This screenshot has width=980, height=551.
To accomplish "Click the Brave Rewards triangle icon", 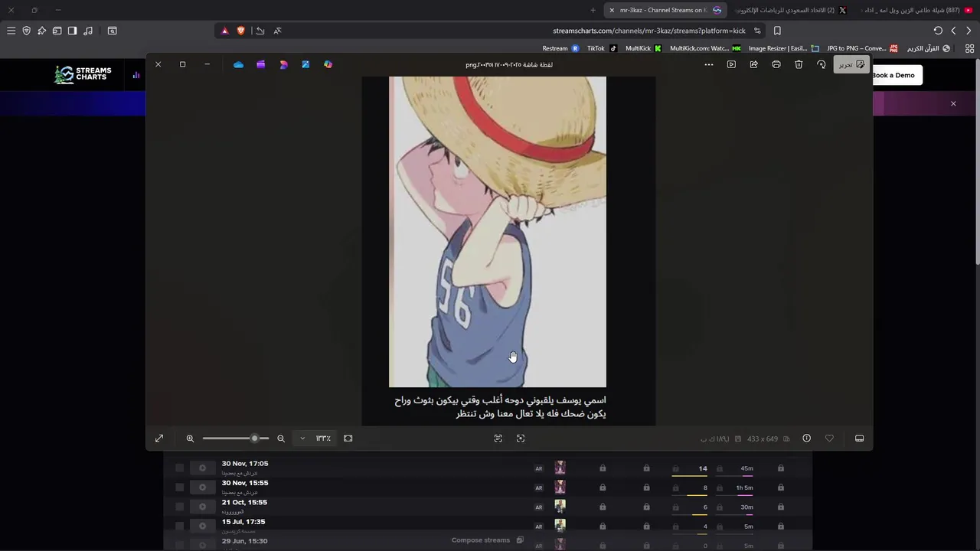I will click(224, 31).
